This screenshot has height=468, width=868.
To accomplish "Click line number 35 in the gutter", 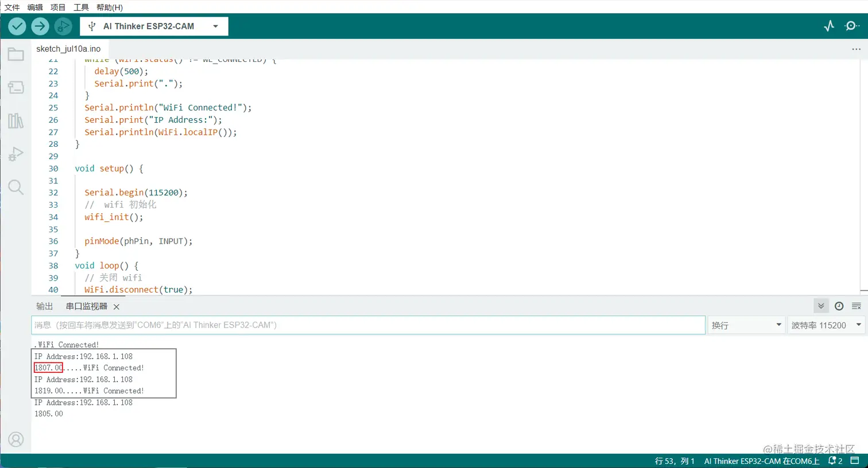I will (x=53, y=229).
